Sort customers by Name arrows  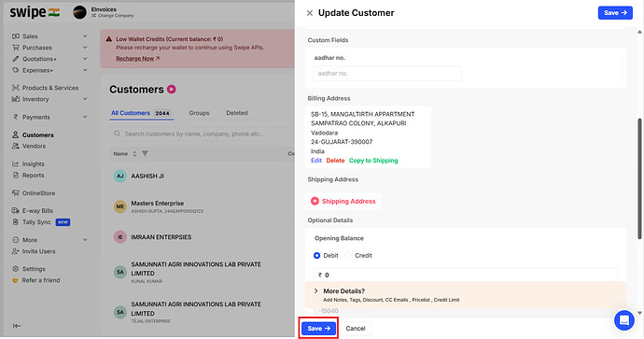coord(134,154)
